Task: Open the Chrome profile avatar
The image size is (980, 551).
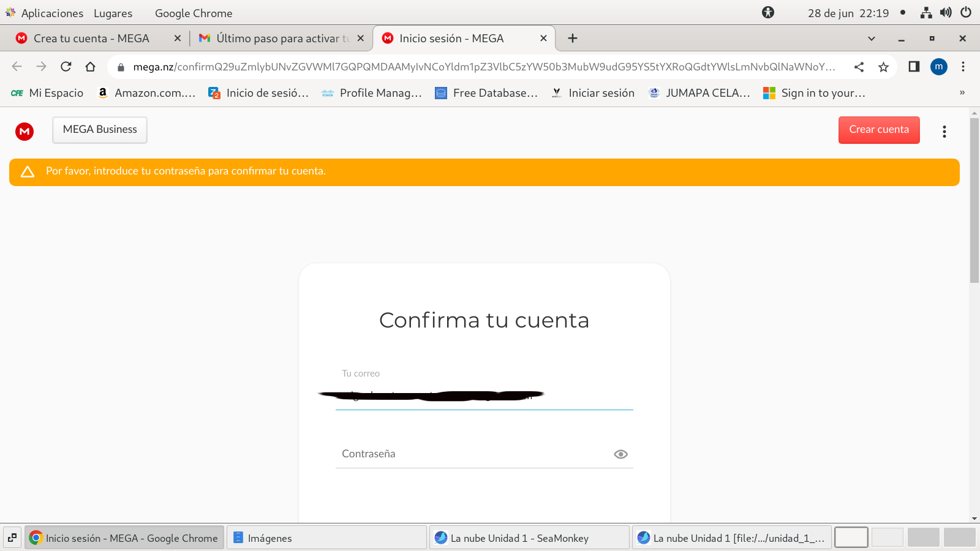Action: point(938,67)
